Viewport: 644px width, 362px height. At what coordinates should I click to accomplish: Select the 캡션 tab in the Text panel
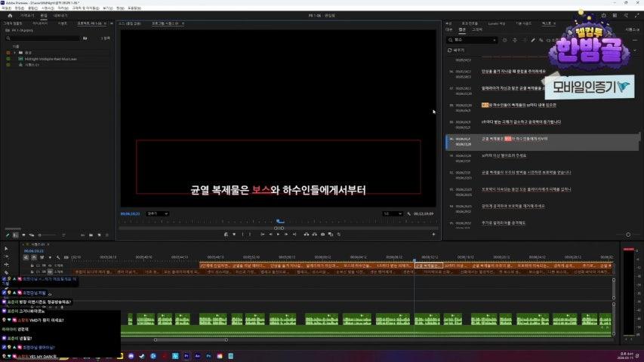pos(462,29)
